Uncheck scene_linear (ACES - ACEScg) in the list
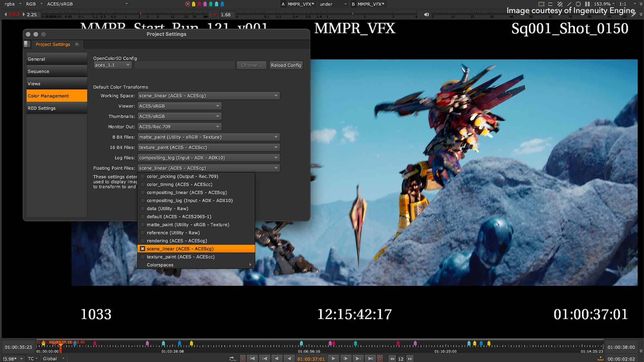 [143, 249]
